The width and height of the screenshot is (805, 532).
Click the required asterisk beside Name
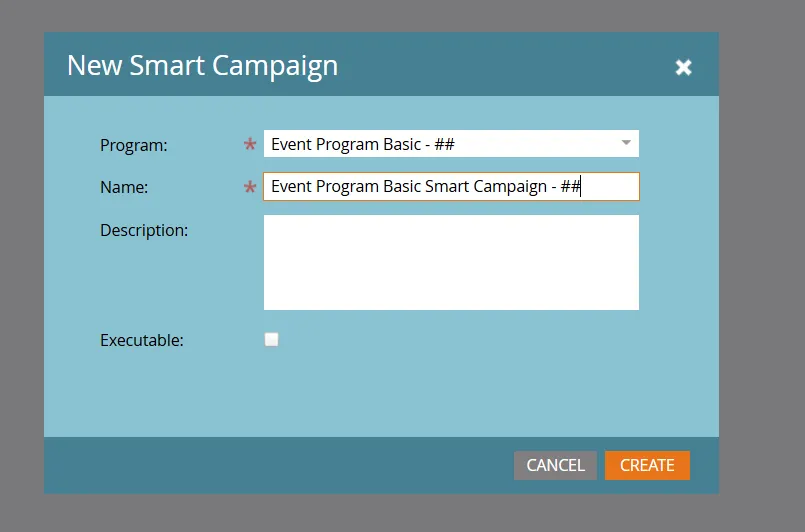(x=250, y=187)
